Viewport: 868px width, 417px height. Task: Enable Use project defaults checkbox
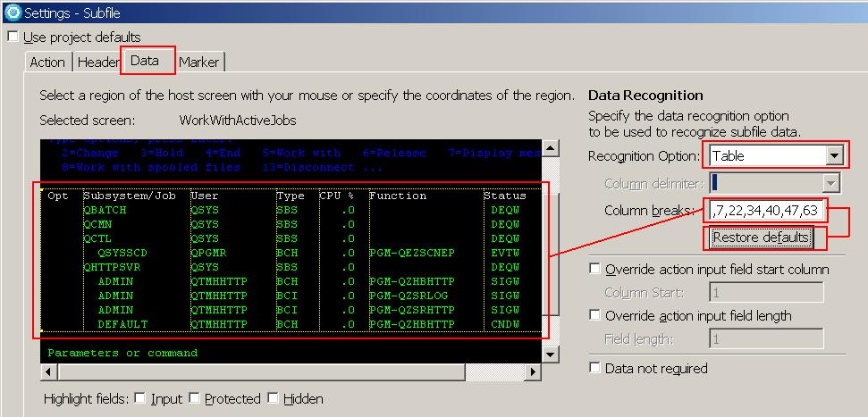click(13, 37)
